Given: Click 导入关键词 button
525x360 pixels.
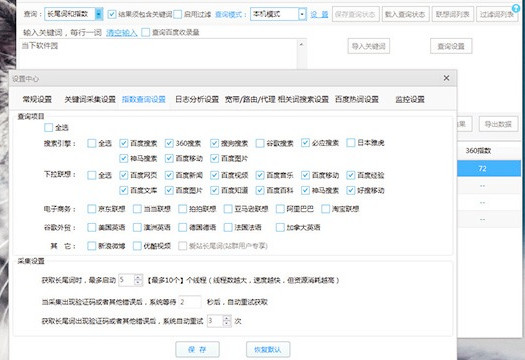Looking at the screenshot, I should click(x=369, y=46).
